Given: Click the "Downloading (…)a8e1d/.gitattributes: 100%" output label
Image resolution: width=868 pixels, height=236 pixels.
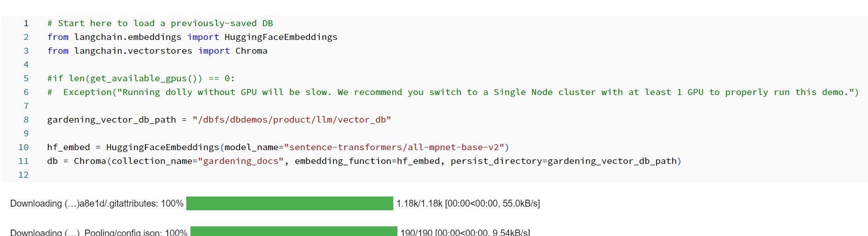Looking at the screenshot, I should pos(97,203).
